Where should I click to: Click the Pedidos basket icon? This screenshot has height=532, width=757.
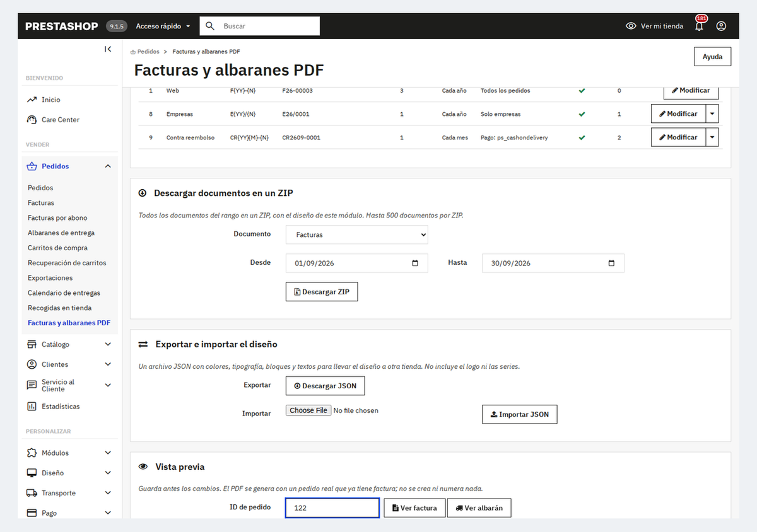(x=32, y=166)
